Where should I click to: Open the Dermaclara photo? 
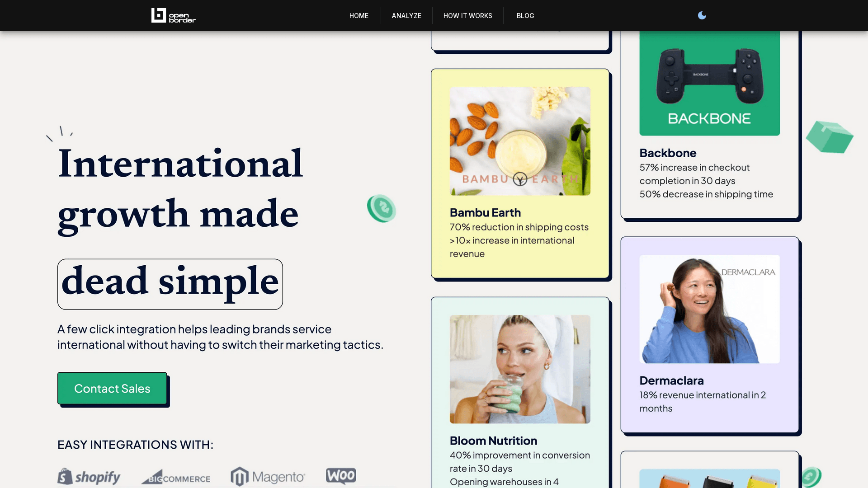pyautogui.click(x=709, y=309)
